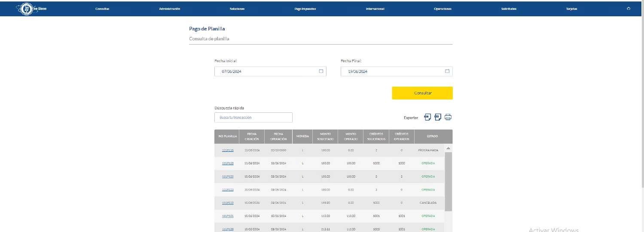
Task: Click the NO. PLANILLA column header
Action: point(228,136)
